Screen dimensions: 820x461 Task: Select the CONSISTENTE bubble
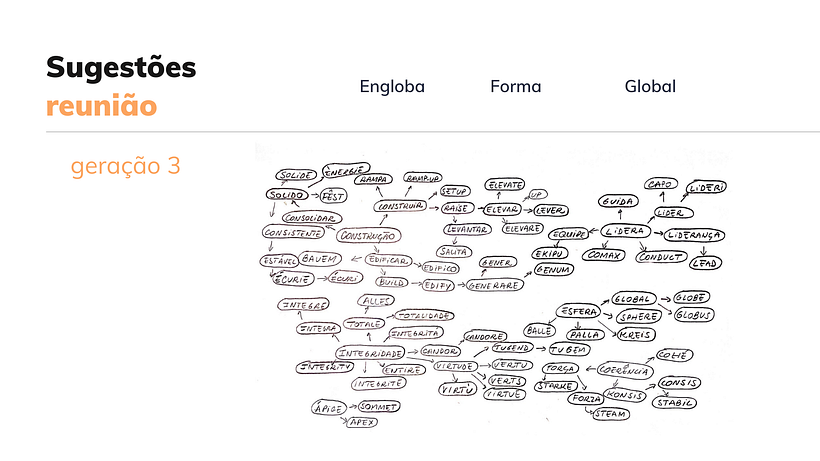click(293, 233)
